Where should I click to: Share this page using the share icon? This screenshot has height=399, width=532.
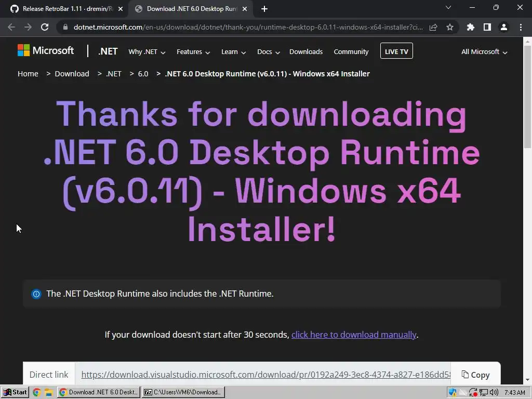(433, 27)
